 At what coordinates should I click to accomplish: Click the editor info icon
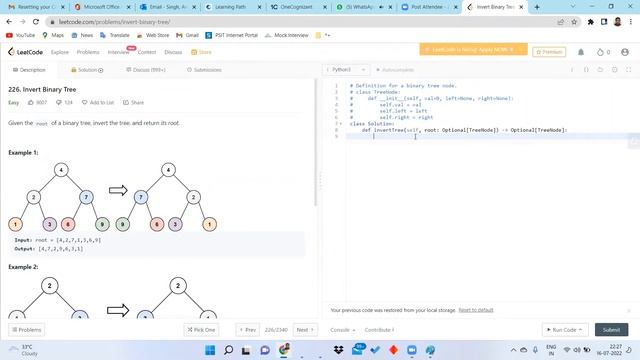572,70
